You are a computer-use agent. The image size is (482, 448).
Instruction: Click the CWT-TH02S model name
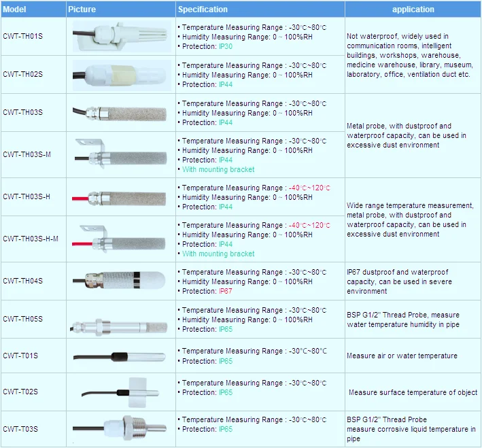pos(22,74)
